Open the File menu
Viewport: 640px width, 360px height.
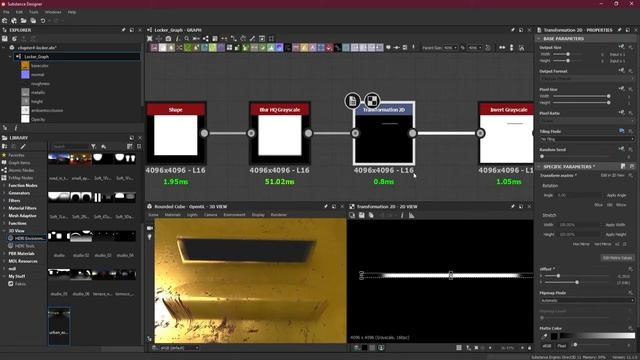[x=6, y=12]
